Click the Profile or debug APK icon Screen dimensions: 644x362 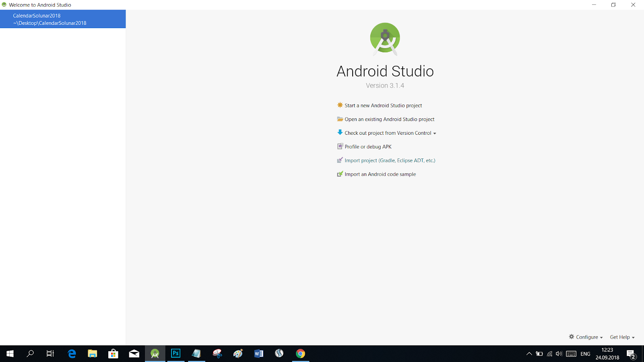pyautogui.click(x=340, y=146)
